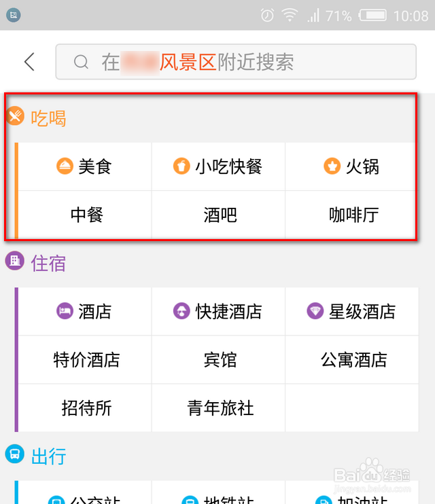The image size is (435, 504).
Task: Select the 快捷酒店 category
Action: click(218, 311)
